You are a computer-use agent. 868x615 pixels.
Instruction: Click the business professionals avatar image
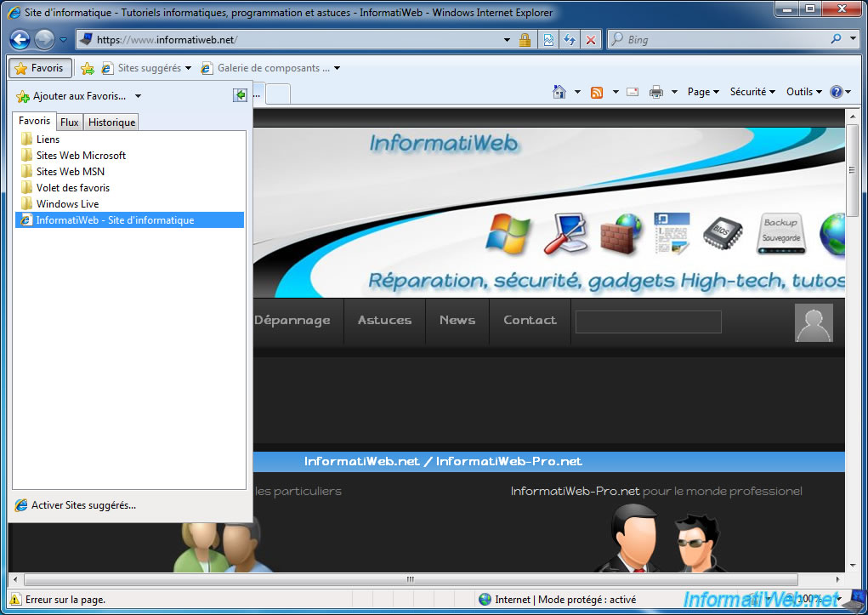click(x=659, y=538)
